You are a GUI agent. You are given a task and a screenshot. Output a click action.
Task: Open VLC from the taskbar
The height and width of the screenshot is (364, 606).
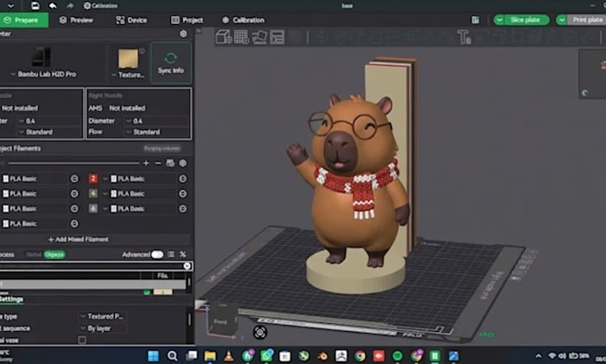coord(229,356)
